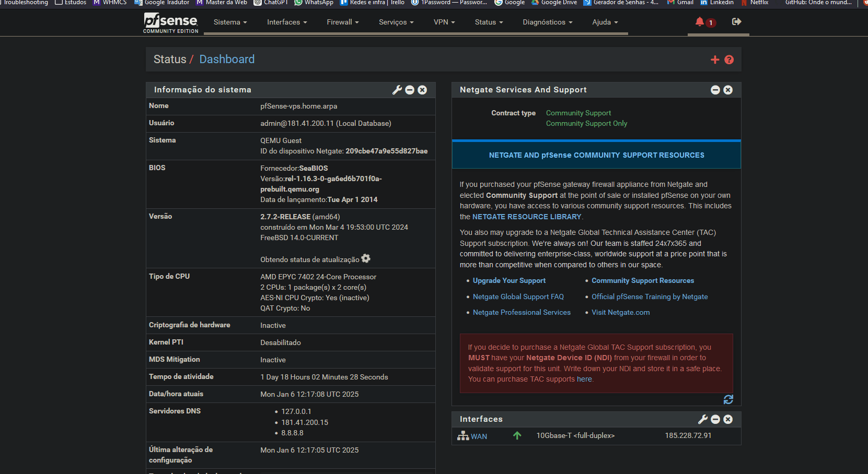Expand the Firewall menu
Viewport: 868px width, 474px height.
(x=343, y=22)
